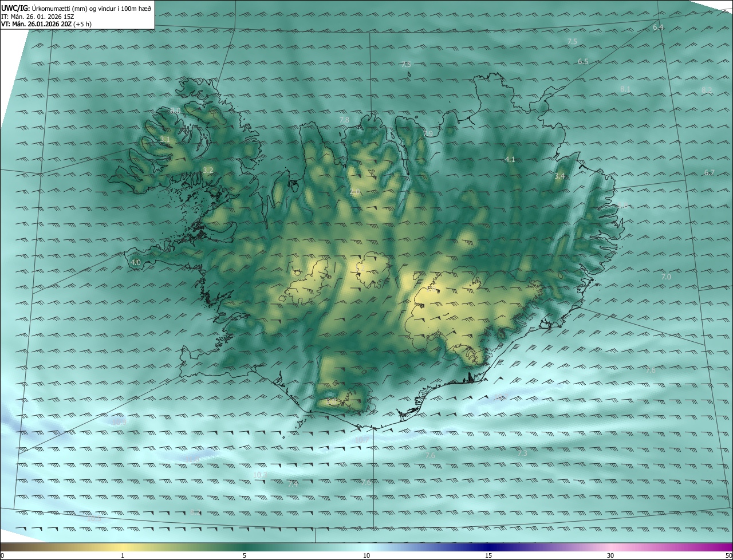Viewport: 733px width, 560px height.
Task: Click the map value 7.4
Action: pos(293,484)
